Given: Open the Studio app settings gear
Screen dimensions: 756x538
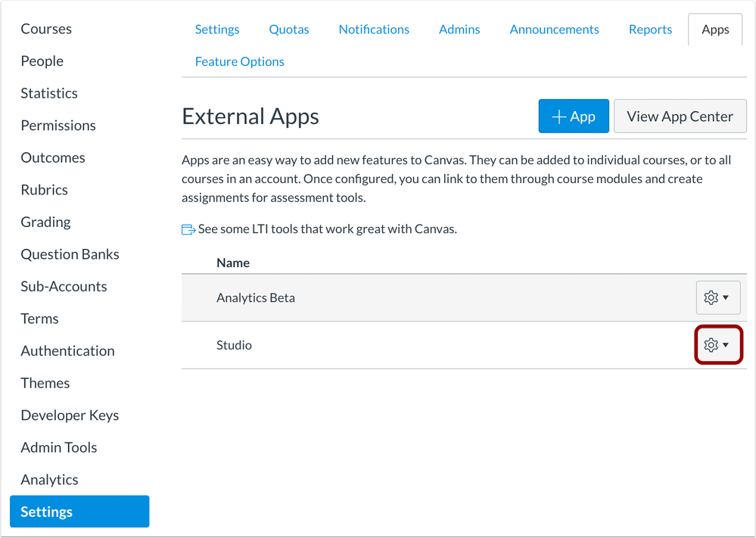Looking at the screenshot, I should [711, 344].
